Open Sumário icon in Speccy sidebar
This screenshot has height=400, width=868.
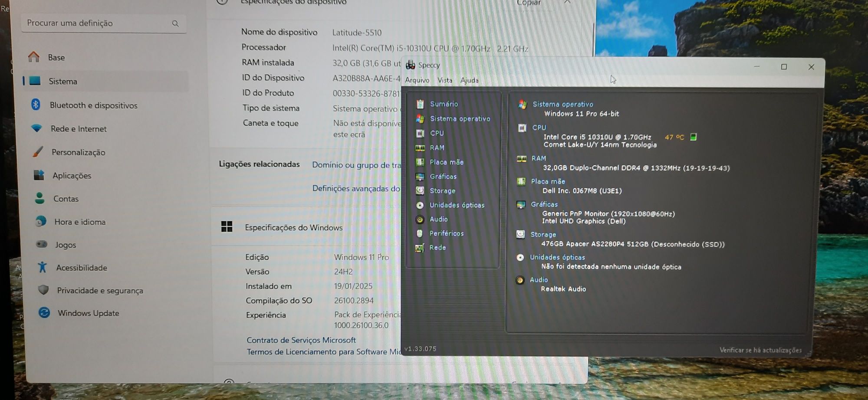[420, 104]
